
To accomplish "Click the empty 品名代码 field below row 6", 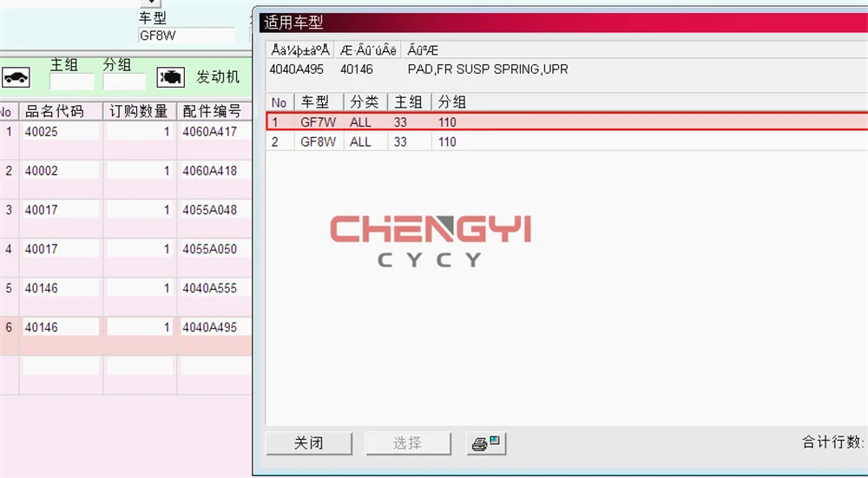I will (x=61, y=366).
